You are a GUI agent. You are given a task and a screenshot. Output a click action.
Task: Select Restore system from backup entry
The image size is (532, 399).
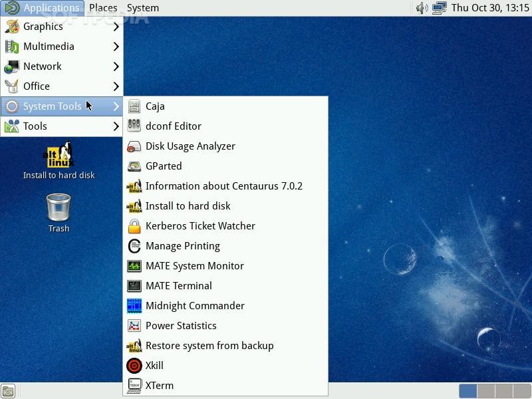click(x=225, y=346)
